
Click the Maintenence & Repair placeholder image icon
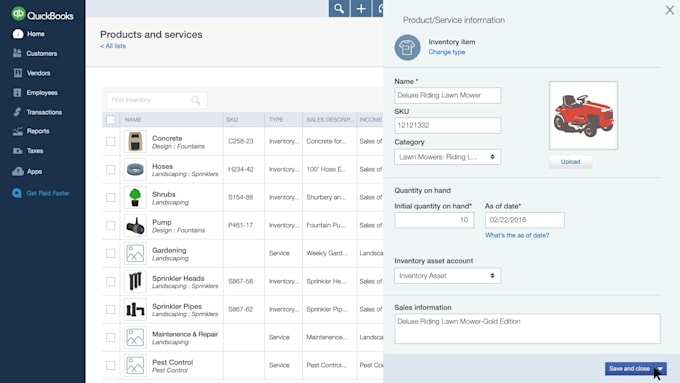click(135, 337)
